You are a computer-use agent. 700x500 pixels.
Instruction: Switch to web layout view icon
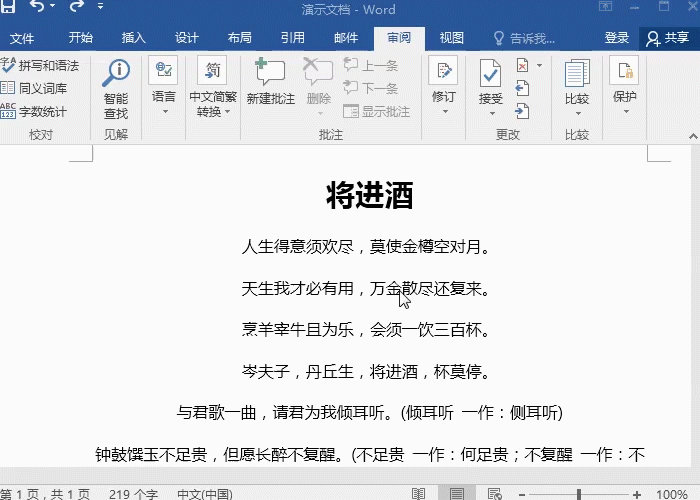pos(495,494)
